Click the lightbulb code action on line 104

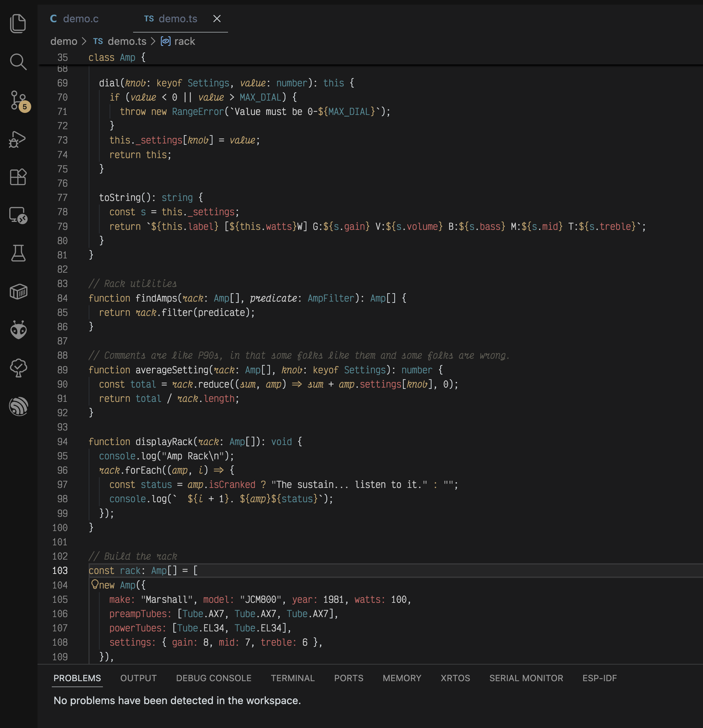click(95, 585)
